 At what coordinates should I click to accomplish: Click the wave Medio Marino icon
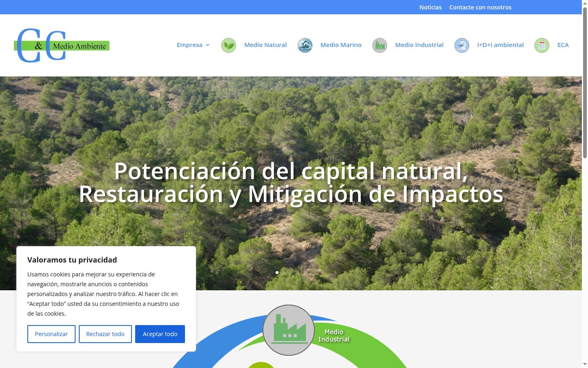click(x=305, y=45)
